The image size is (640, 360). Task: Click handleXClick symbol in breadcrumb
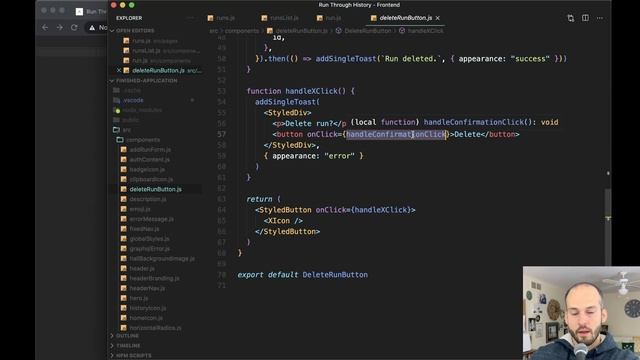tap(425, 31)
